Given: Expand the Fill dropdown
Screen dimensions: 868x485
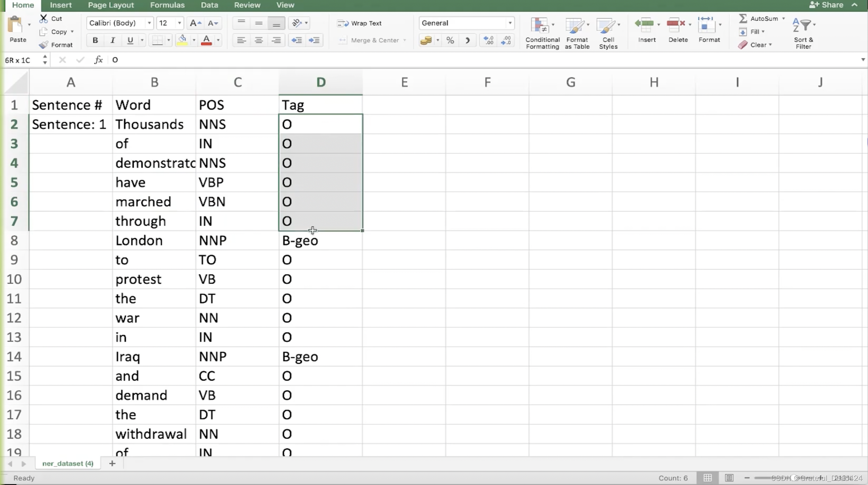Looking at the screenshot, I should [x=763, y=32].
